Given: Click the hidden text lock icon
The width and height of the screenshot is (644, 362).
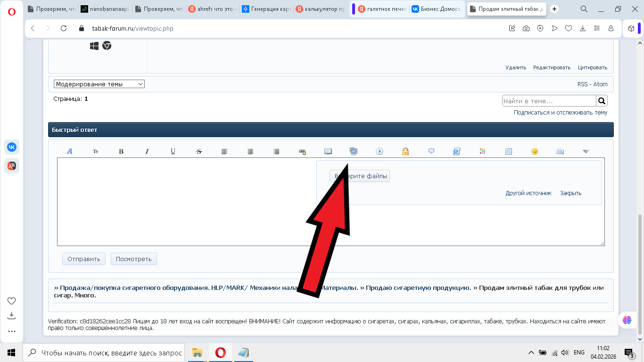Looking at the screenshot, I should click(405, 151).
